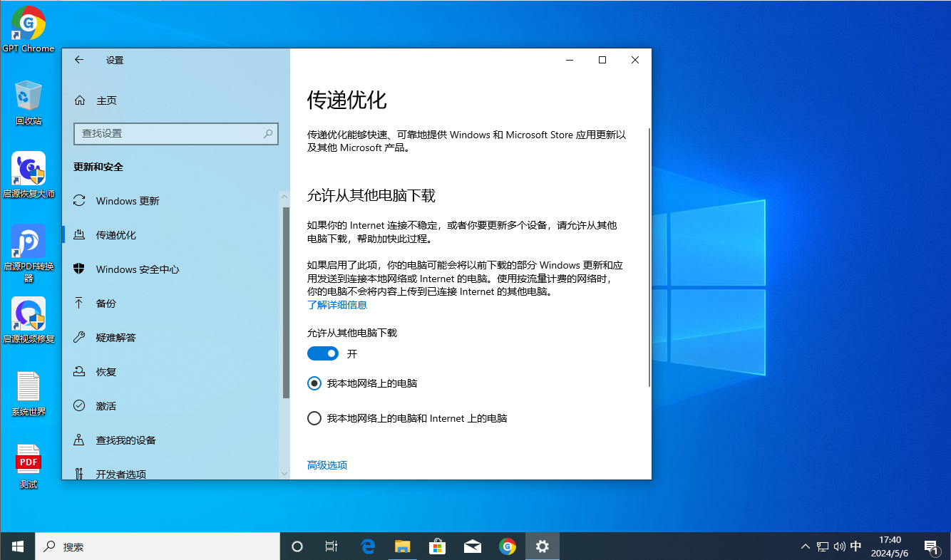This screenshot has width=951, height=560.
Task: Open Chrome from the taskbar
Action: point(508,546)
